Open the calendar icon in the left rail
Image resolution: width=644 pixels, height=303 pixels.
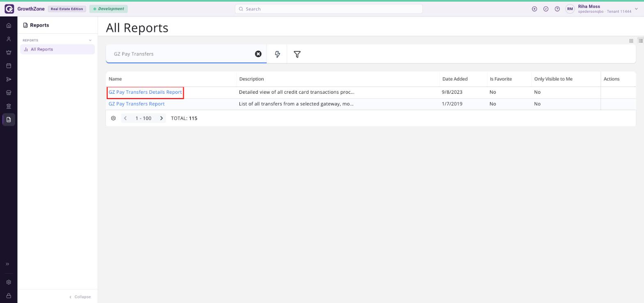pyautogui.click(x=9, y=66)
